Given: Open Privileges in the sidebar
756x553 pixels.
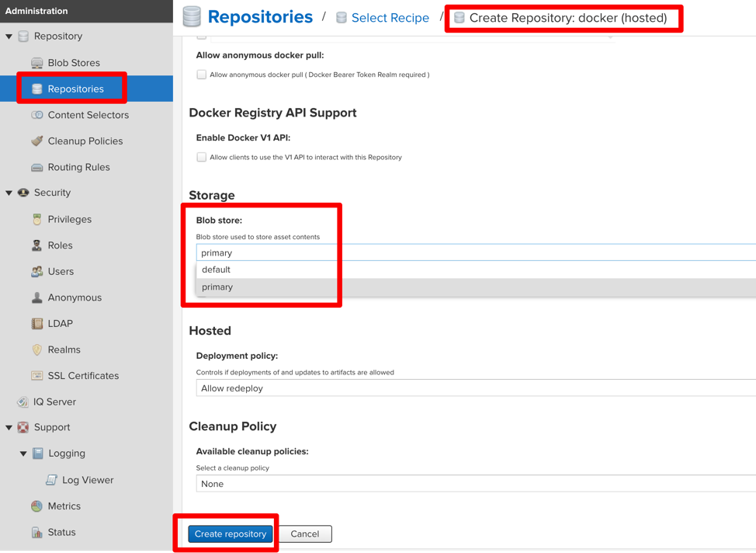Looking at the screenshot, I should pos(69,219).
